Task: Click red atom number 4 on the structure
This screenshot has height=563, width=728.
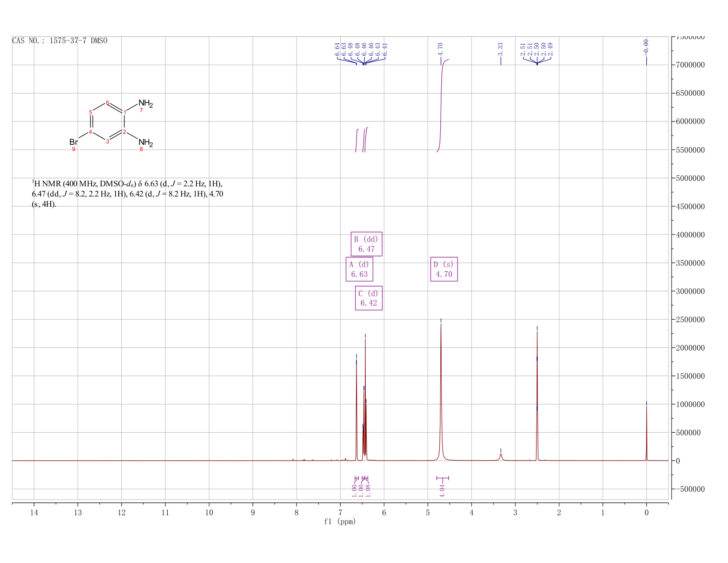Action: coord(90,132)
